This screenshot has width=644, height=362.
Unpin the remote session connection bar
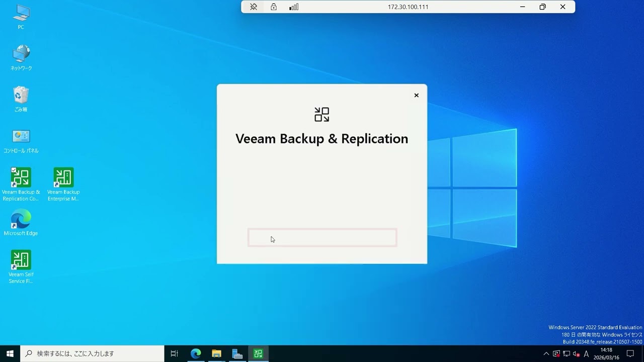coord(254,7)
